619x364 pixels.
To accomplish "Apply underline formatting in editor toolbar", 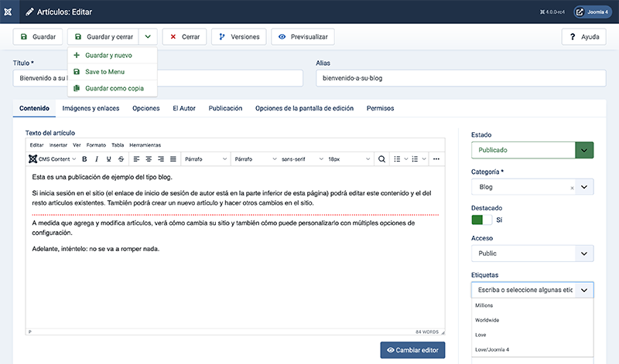I will tap(109, 159).
